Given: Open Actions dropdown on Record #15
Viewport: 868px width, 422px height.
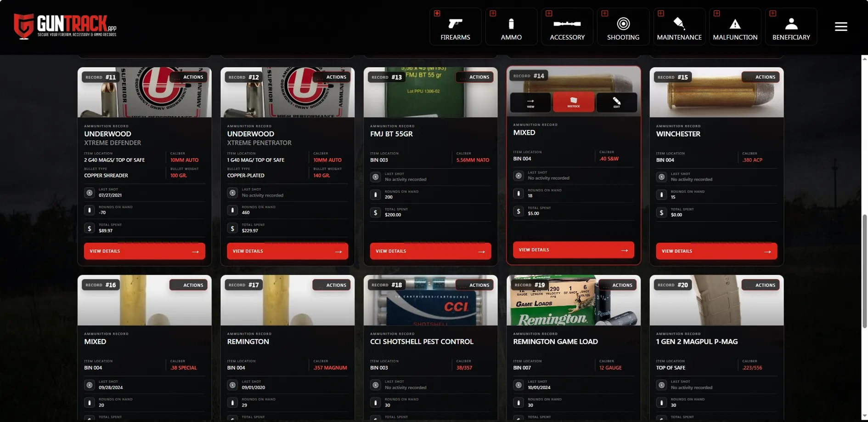Looking at the screenshot, I should [x=761, y=77].
